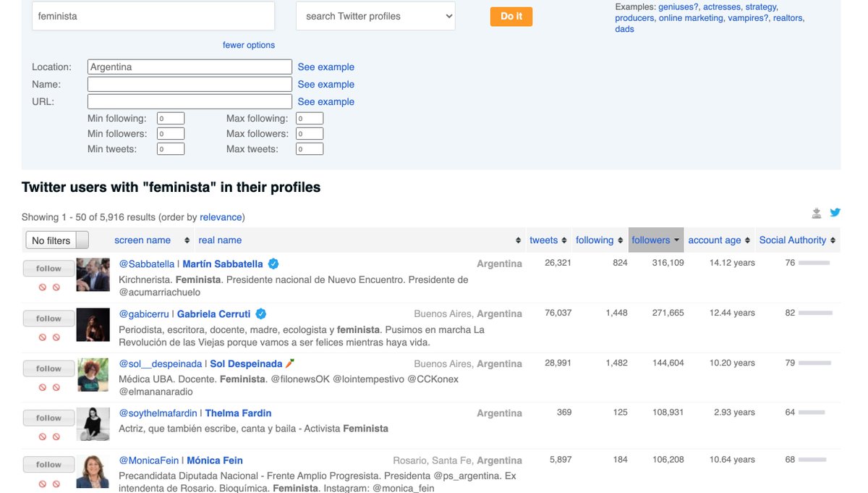This screenshot has height=493, width=868.
Task: Toggle the followers descending sort arrow
Action: point(676,240)
